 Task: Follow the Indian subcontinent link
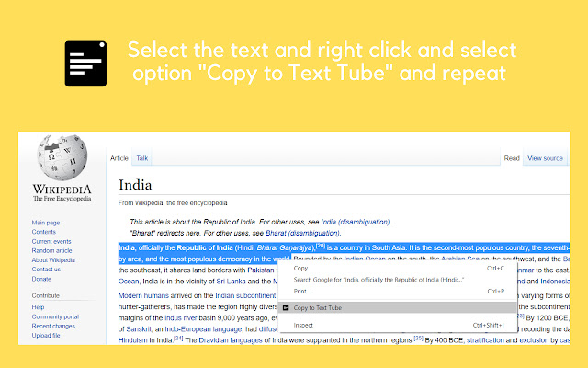tap(245, 295)
